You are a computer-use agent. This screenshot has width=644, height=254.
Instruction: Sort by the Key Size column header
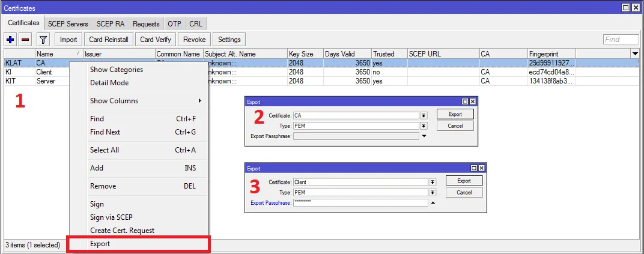click(305, 54)
